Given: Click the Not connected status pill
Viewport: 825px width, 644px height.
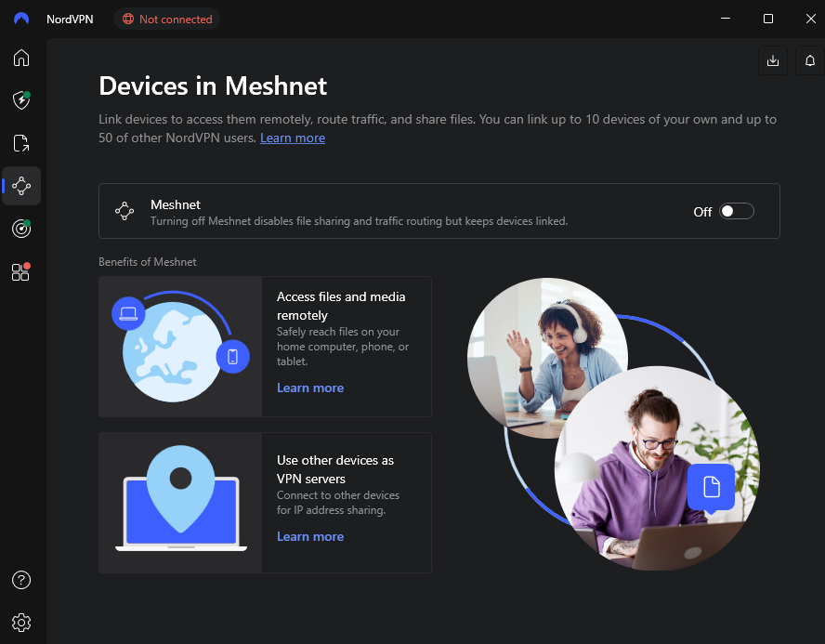Looking at the screenshot, I should point(166,19).
